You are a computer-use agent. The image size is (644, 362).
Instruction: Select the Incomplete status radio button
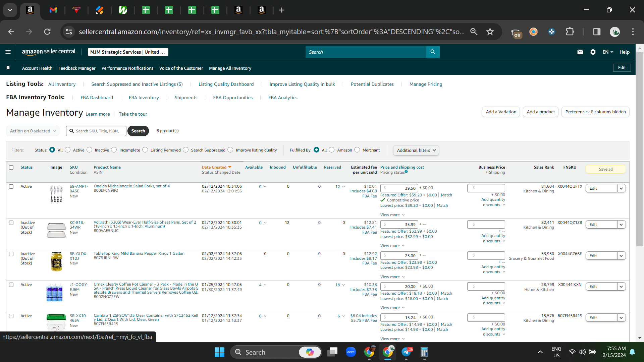coord(114,150)
